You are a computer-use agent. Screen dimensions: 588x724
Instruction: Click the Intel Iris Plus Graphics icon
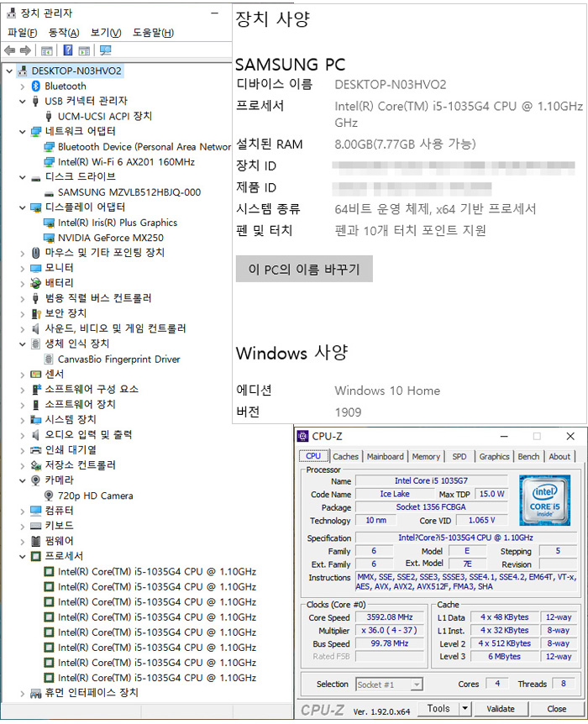coord(49,223)
